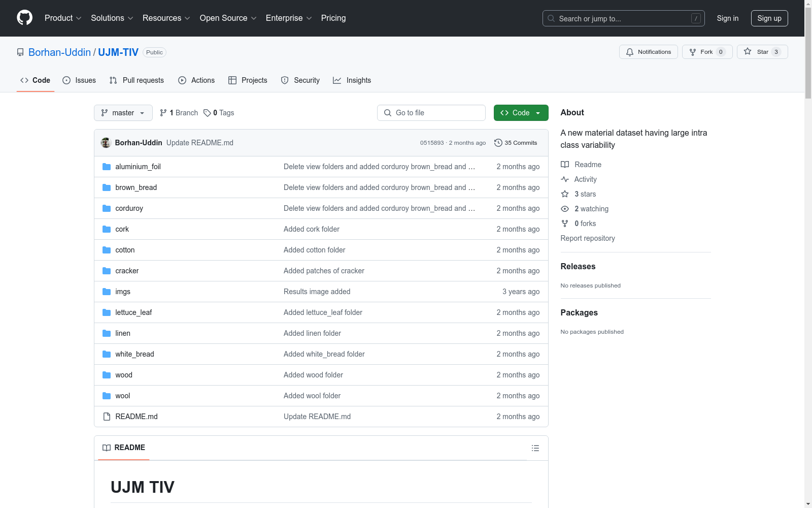
Task: Open the imgs folder icon
Action: [x=107, y=292]
